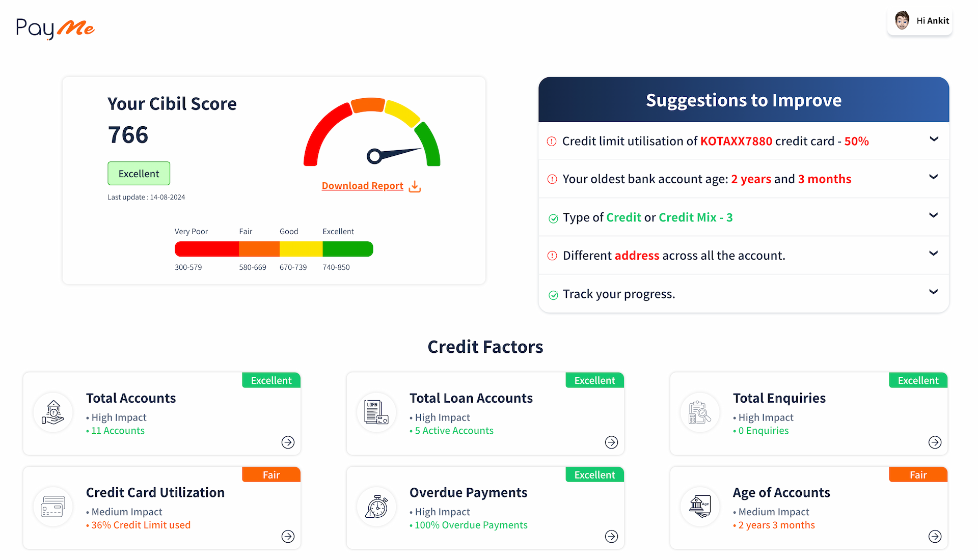View Credit Card Utilization arrow icon

pos(288,536)
